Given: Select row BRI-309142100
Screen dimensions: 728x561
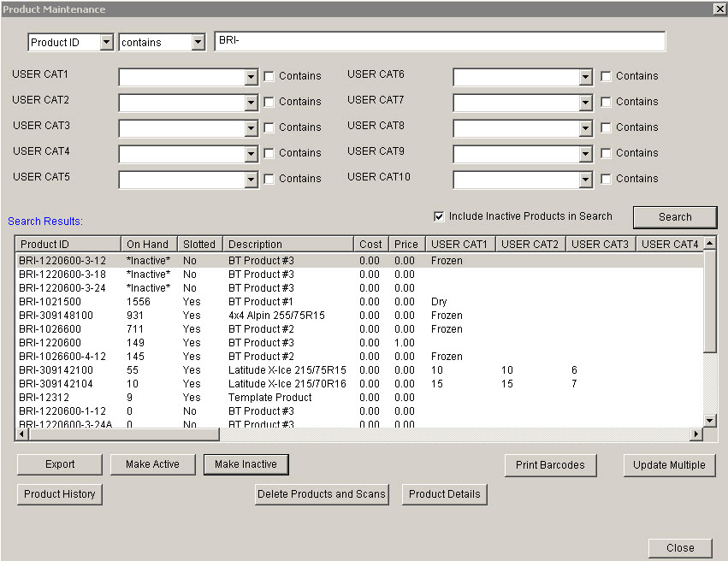Looking at the screenshot, I should click(360, 370).
